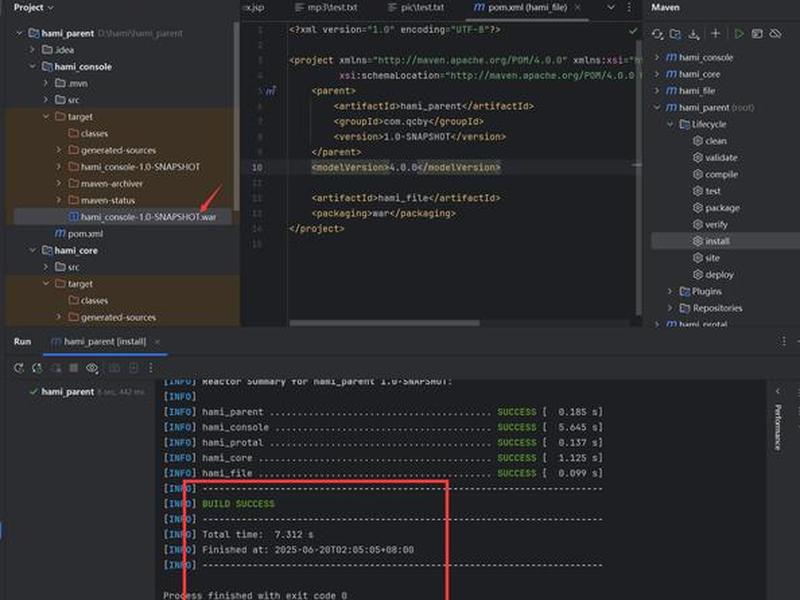Stop the running process icon

[74, 368]
